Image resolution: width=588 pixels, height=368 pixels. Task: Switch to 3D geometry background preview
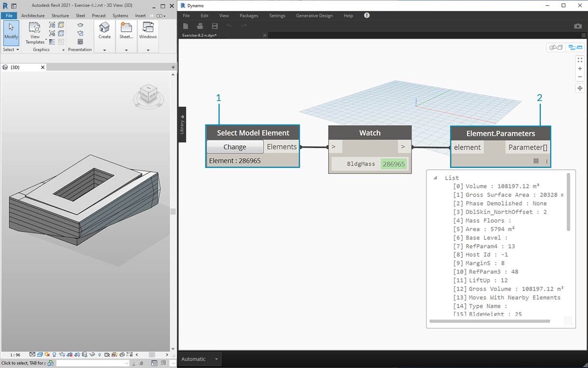click(556, 48)
